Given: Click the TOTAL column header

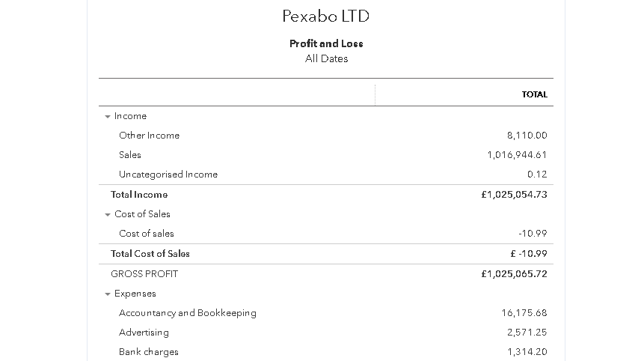Looking at the screenshot, I should tap(534, 94).
